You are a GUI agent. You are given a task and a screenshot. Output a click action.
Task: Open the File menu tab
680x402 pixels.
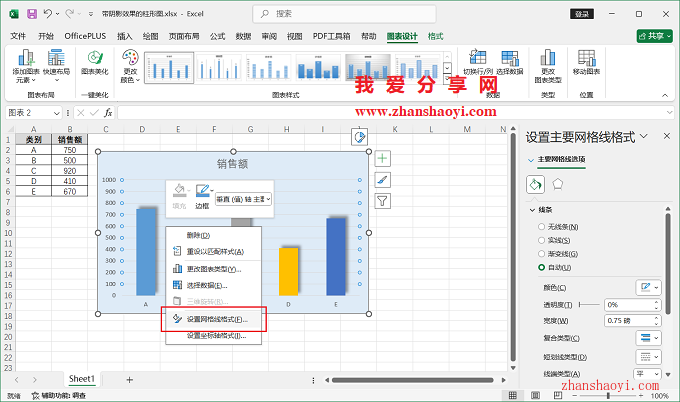[x=18, y=36]
